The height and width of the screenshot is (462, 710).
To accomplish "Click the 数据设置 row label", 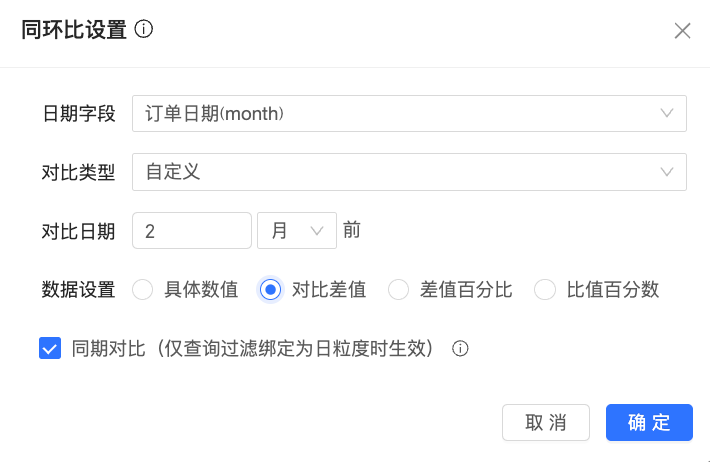I will click(78, 290).
